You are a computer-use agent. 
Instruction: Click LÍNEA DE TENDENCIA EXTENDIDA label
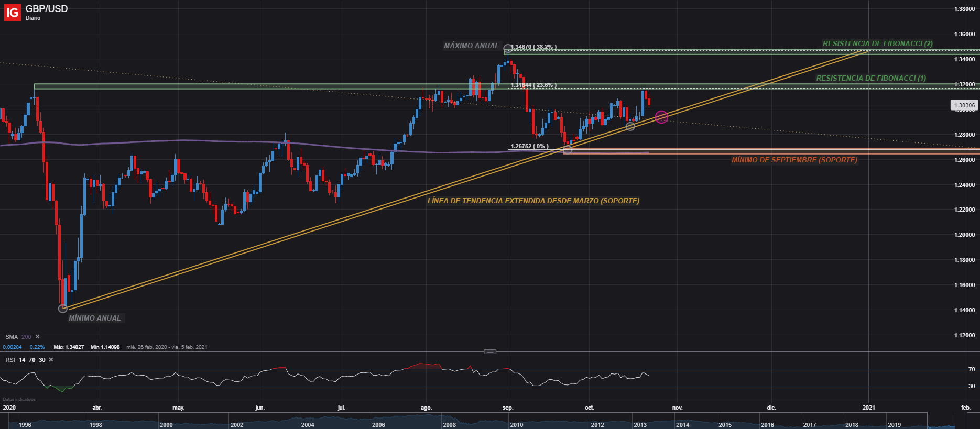coord(533,201)
